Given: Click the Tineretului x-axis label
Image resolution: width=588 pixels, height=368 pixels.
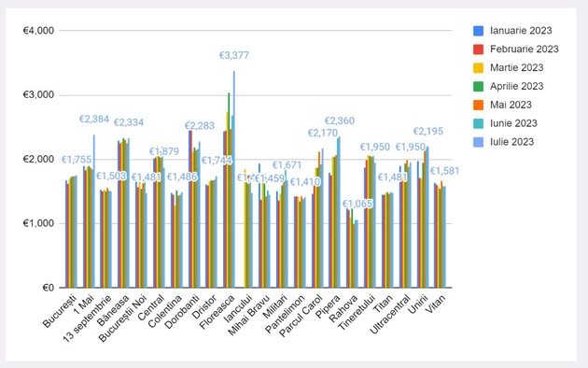Looking at the screenshot, I should tap(357, 313).
